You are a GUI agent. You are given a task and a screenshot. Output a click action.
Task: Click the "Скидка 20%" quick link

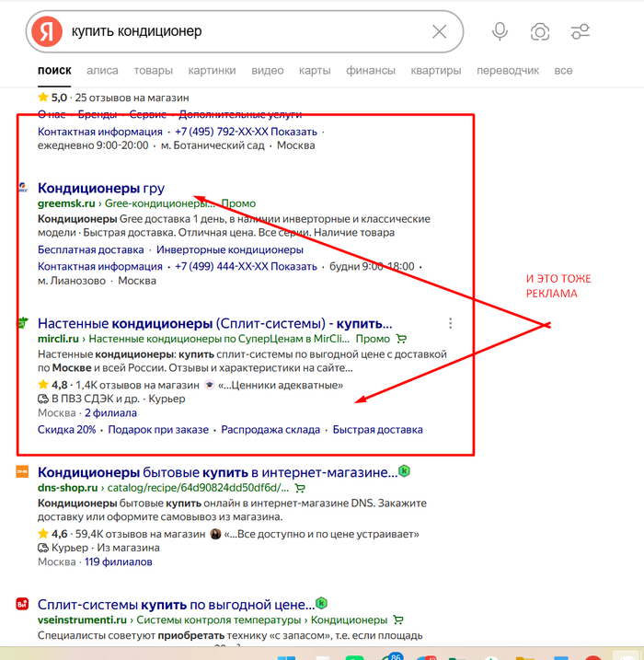click(66, 430)
